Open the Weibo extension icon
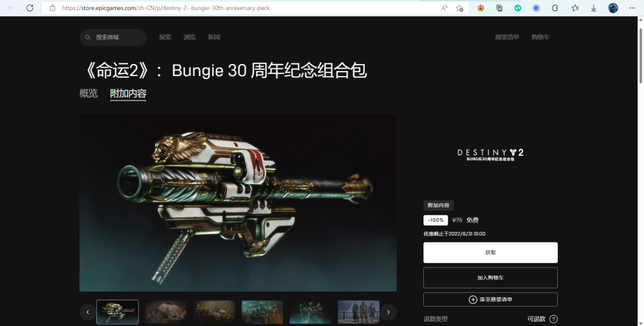This screenshot has width=644, height=326. 481,8
